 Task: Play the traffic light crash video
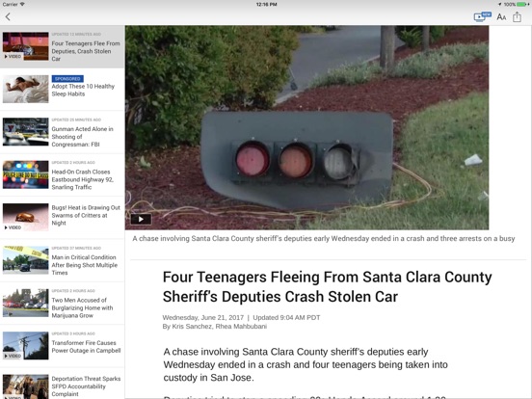(141, 219)
